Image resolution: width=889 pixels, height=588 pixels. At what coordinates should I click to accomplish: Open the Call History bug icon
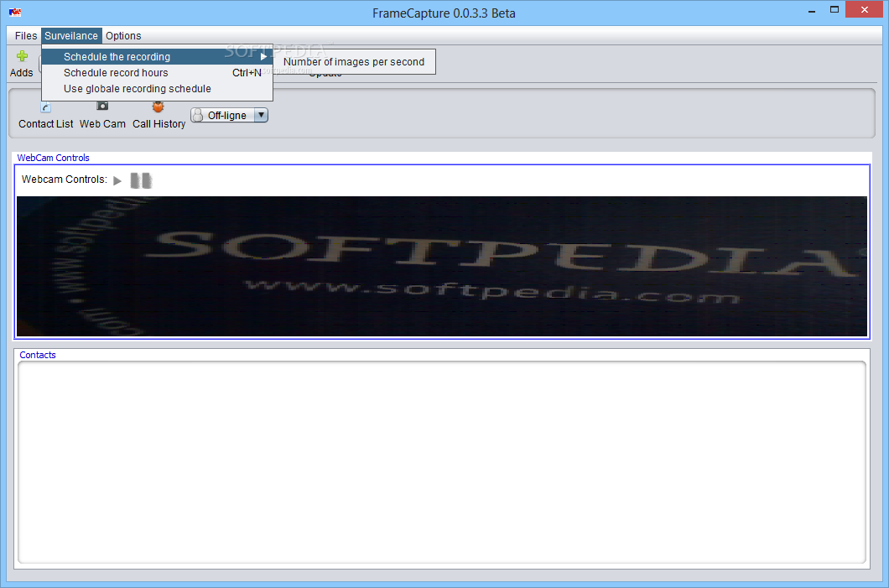tap(159, 107)
